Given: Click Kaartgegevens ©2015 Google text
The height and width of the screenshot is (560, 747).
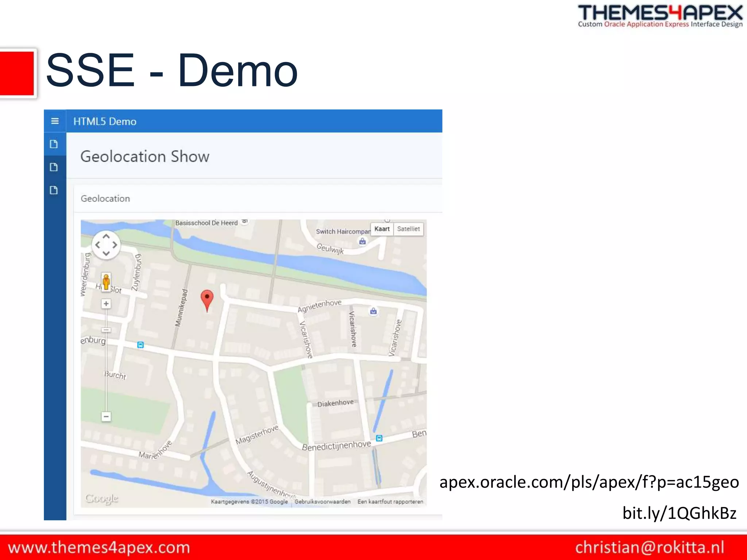Looking at the screenshot, I should [249, 502].
